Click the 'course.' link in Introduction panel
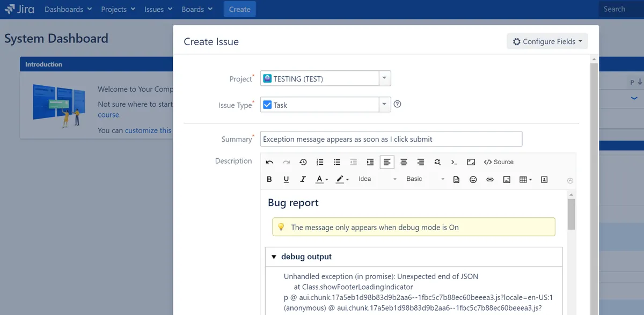644x315 pixels. [x=109, y=115]
